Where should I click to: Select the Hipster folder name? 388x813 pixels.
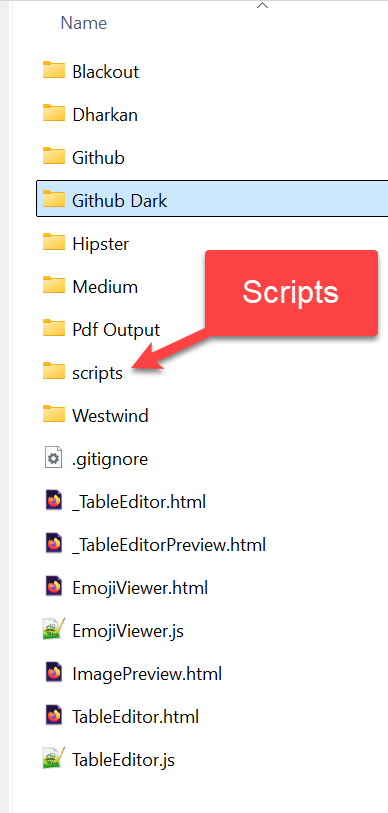pos(101,244)
